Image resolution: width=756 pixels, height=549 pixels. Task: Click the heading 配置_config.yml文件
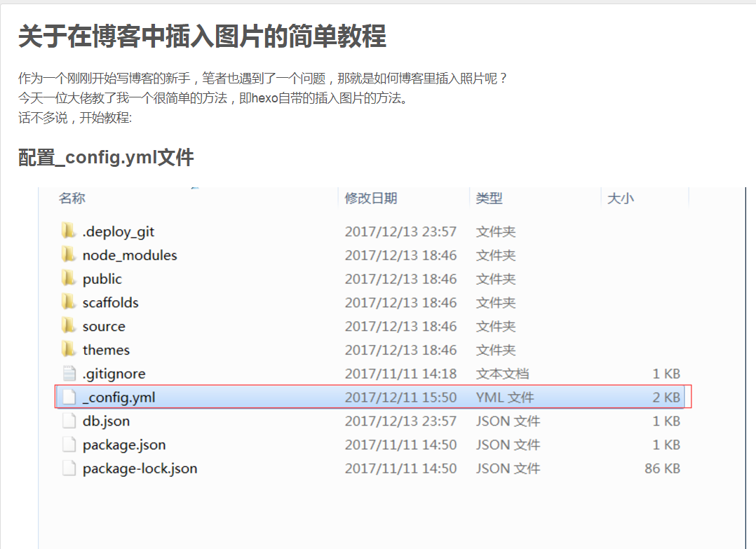[x=106, y=158]
